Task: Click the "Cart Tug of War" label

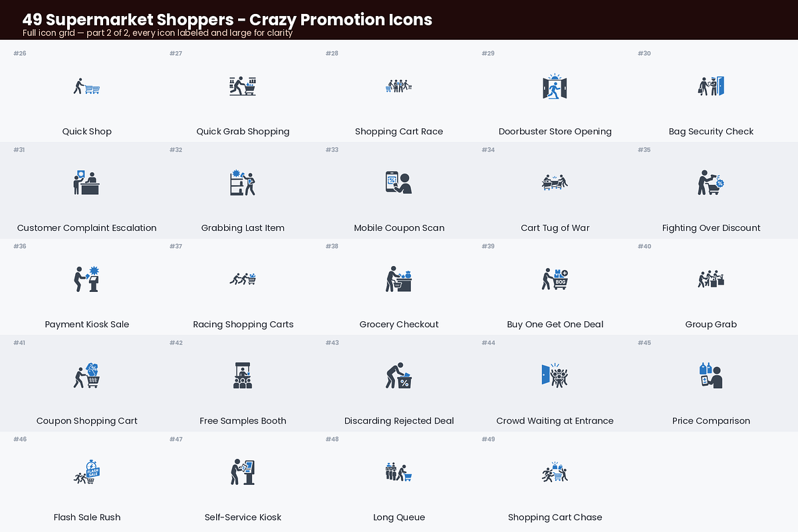Action: tap(555, 228)
